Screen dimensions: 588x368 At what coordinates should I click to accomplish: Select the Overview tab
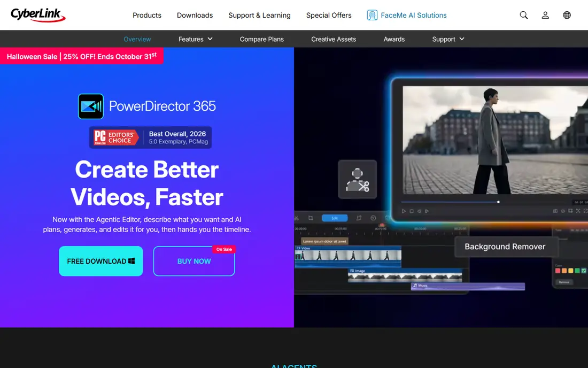pyautogui.click(x=137, y=39)
